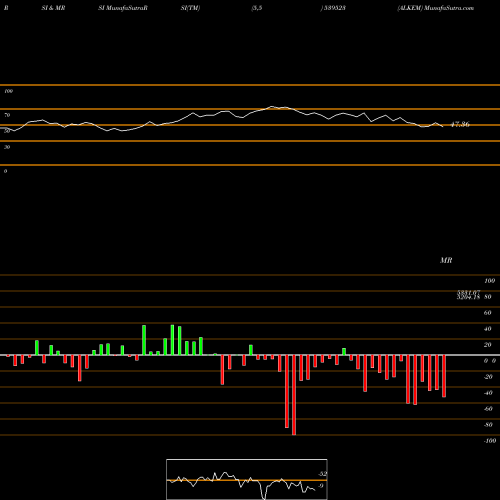
Task: Click the MR axis label -60
Action: click(488, 409)
